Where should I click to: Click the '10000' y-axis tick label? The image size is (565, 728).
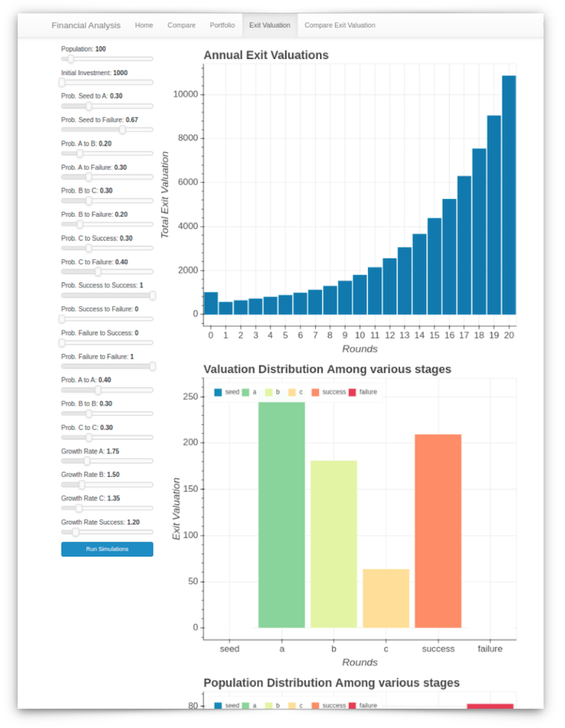[185, 94]
